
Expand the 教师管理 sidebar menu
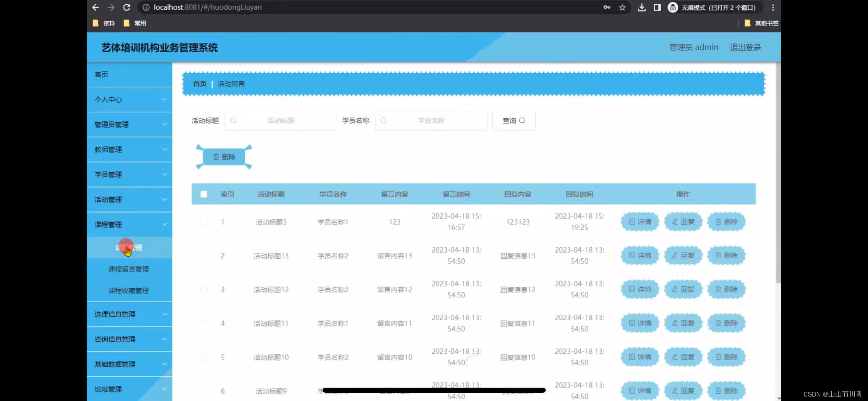pyautogui.click(x=129, y=149)
